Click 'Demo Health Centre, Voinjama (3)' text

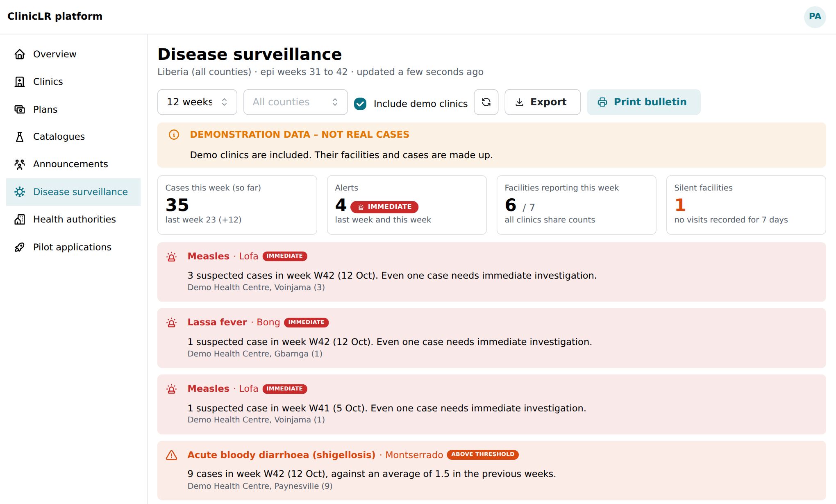pyautogui.click(x=256, y=287)
